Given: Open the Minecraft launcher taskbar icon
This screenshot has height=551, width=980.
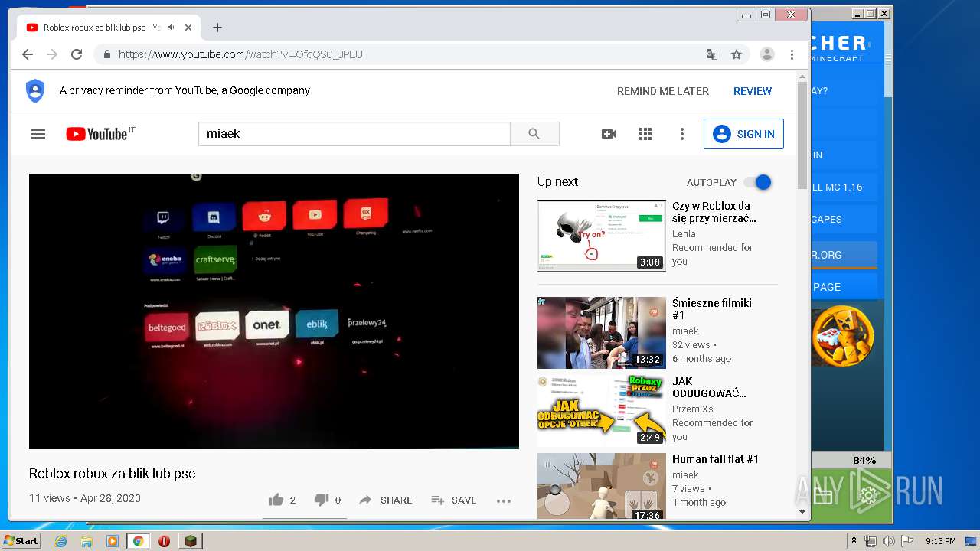Looking at the screenshot, I should (190, 541).
